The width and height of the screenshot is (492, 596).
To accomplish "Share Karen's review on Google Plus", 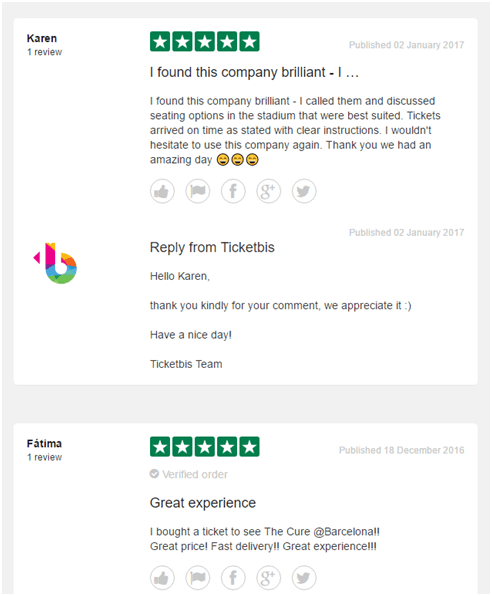I will point(268,191).
